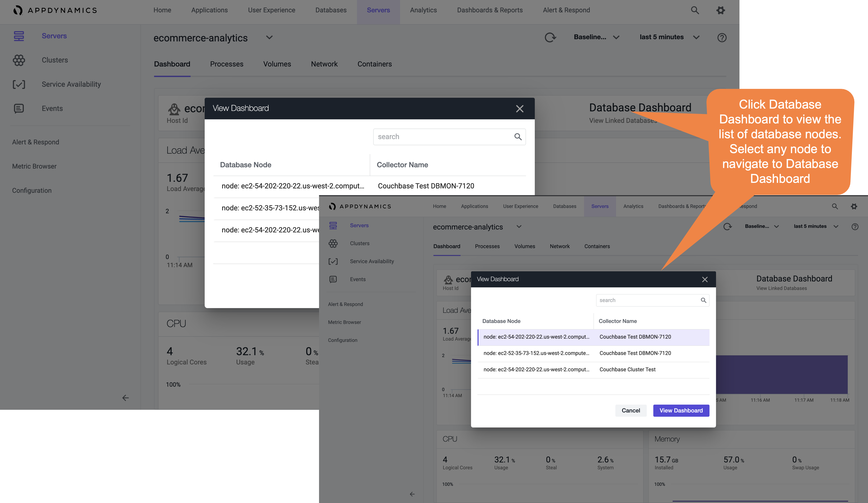Click search field in back dialog
The width and height of the screenshot is (868, 503).
pyautogui.click(x=449, y=137)
